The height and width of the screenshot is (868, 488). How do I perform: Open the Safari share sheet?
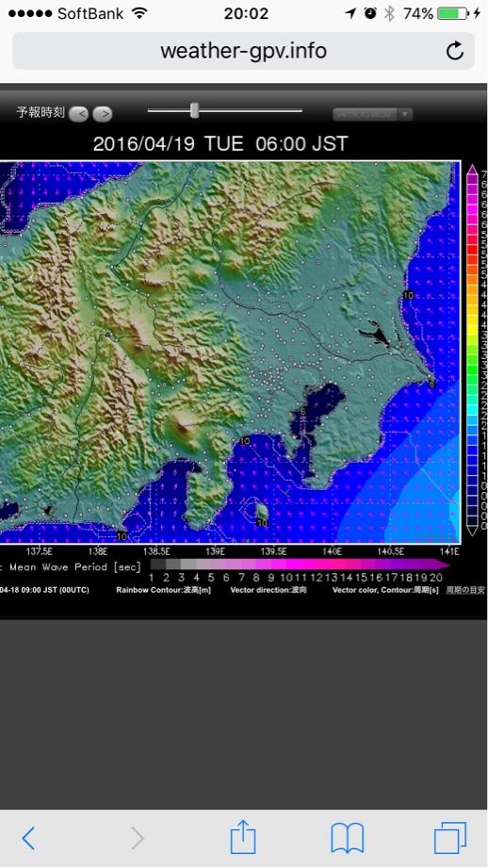[243, 836]
